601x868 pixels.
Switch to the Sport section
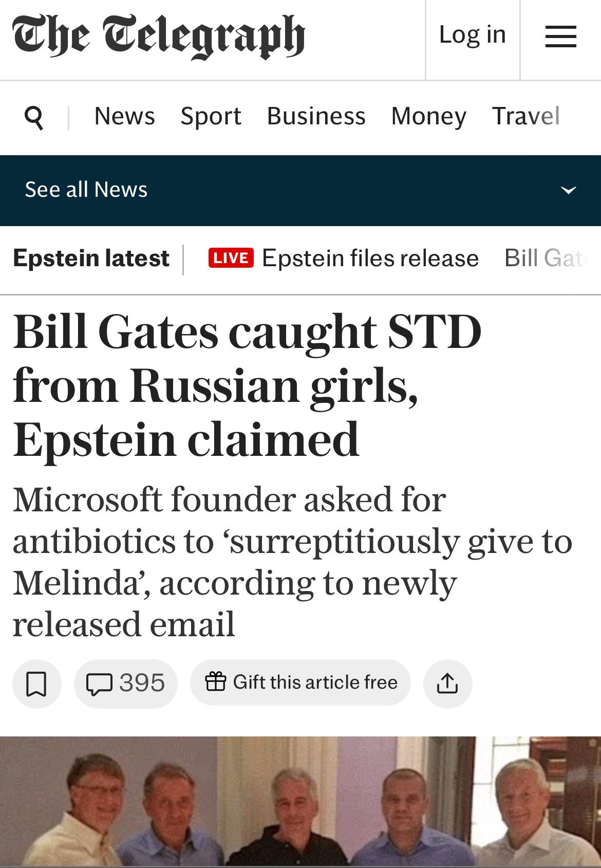[x=211, y=117]
